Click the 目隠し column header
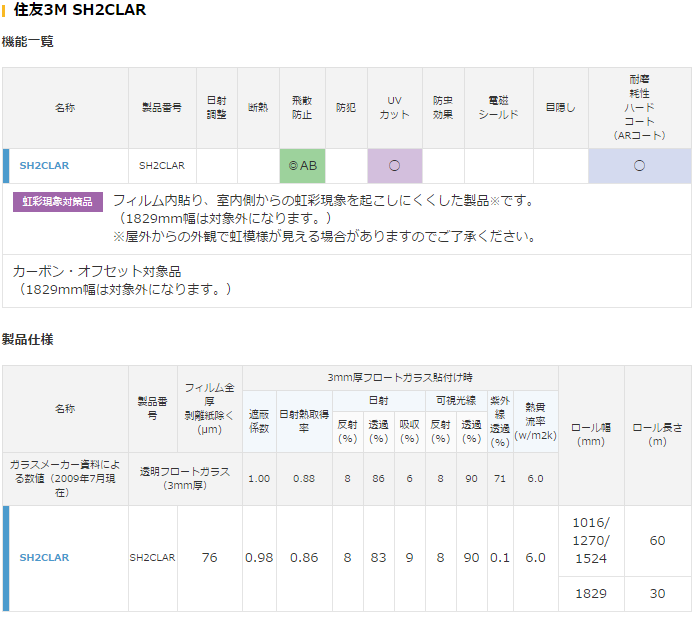 560,107
